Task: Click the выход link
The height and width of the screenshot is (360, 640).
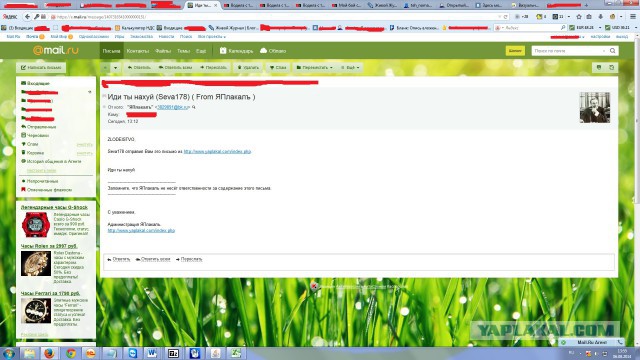Action: tap(622, 37)
